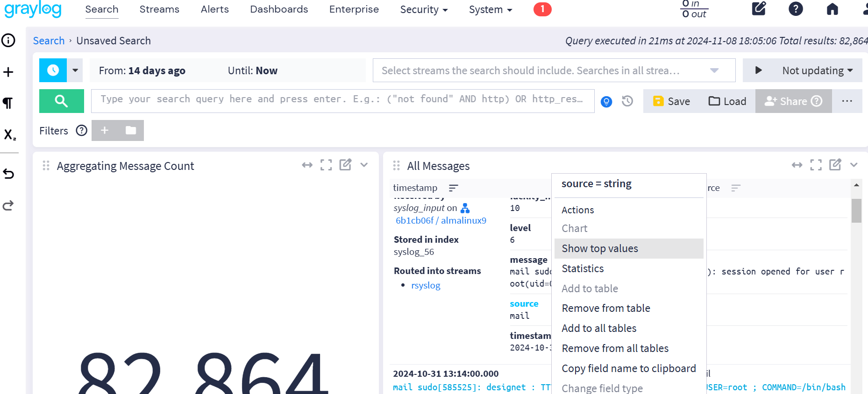868x394 pixels.
Task: Choose Statistics from the field menu
Action: pyautogui.click(x=583, y=268)
